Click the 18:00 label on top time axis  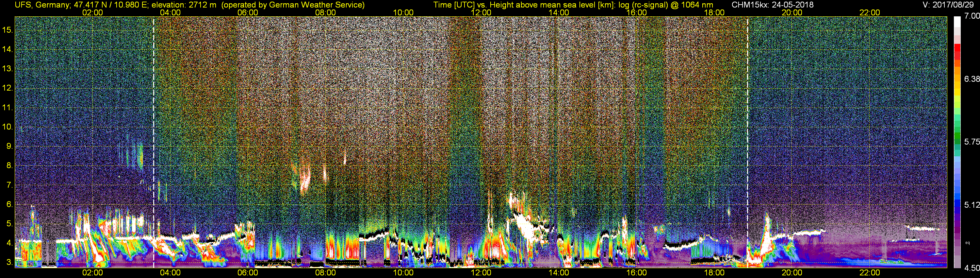[x=714, y=12]
